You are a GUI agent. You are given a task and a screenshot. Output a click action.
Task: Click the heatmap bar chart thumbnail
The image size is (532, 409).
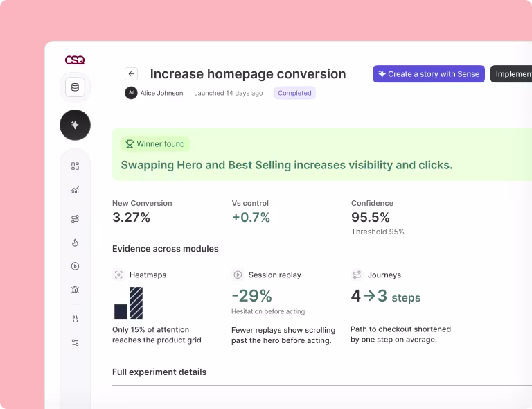coord(129,303)
